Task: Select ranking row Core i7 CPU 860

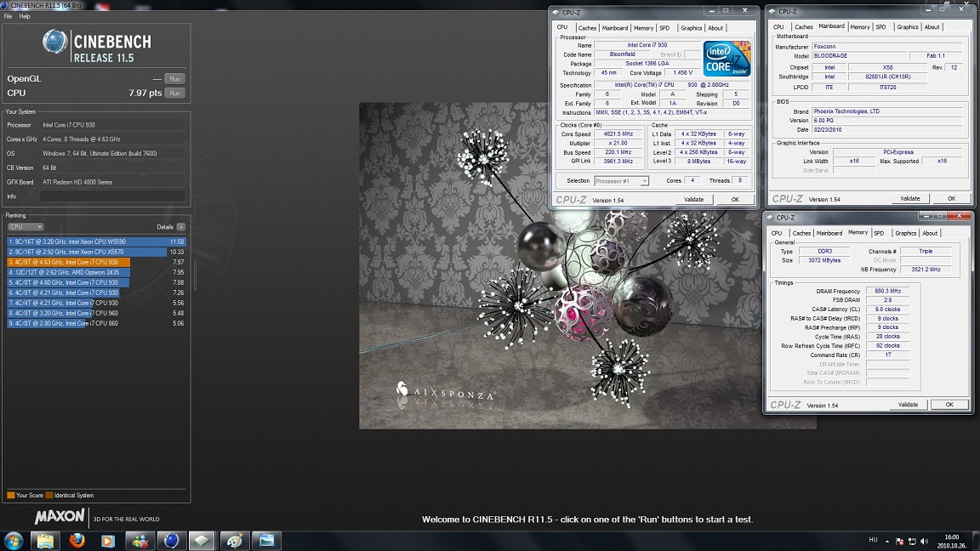Action: point(96,324)
